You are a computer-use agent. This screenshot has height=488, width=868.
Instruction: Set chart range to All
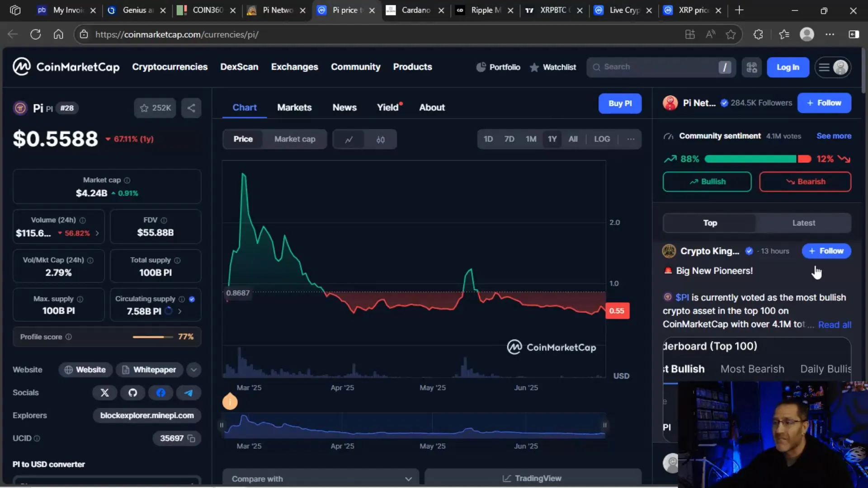[573, 139]
